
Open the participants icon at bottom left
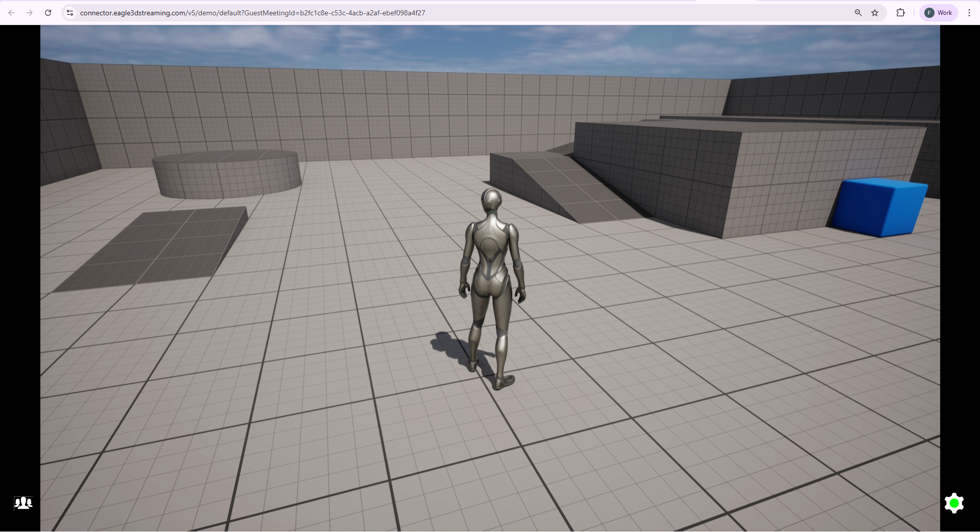tap(23, 503)
